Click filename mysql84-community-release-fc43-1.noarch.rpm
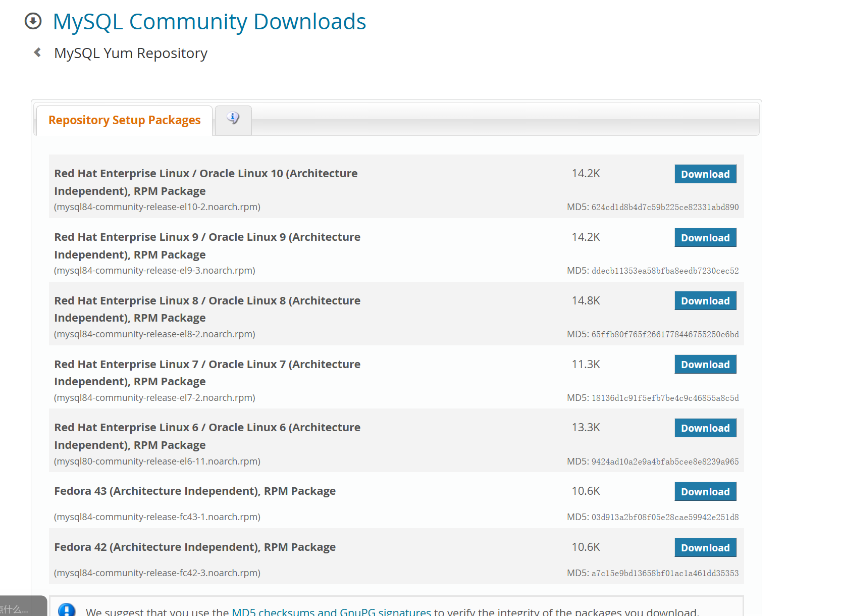 tap(157, 517)
